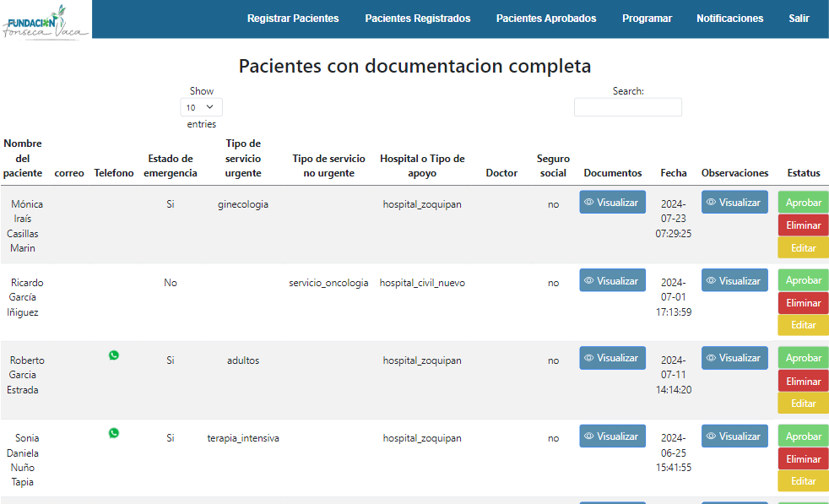The height and width of the screenshot is (504, 829).
Task: Sort by Estado de emergencia column
Action: [x=171, y=165]
